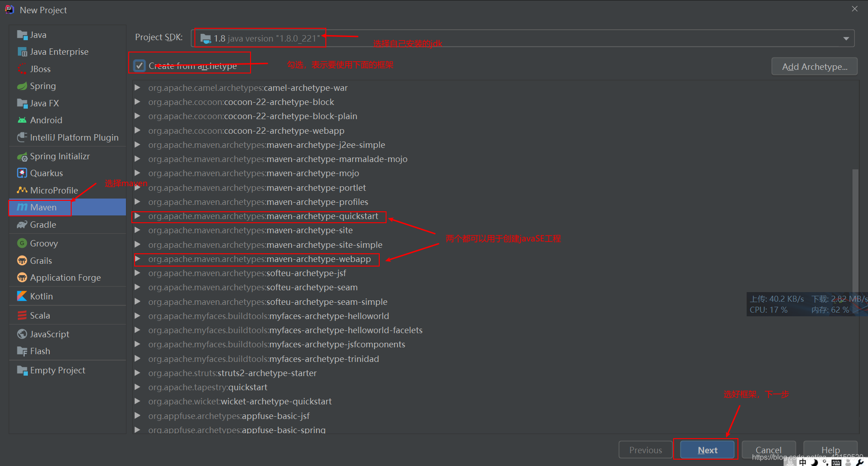This screenshot has width=868, height=466.
Task: Click the Next button
Action: [707, 450]
